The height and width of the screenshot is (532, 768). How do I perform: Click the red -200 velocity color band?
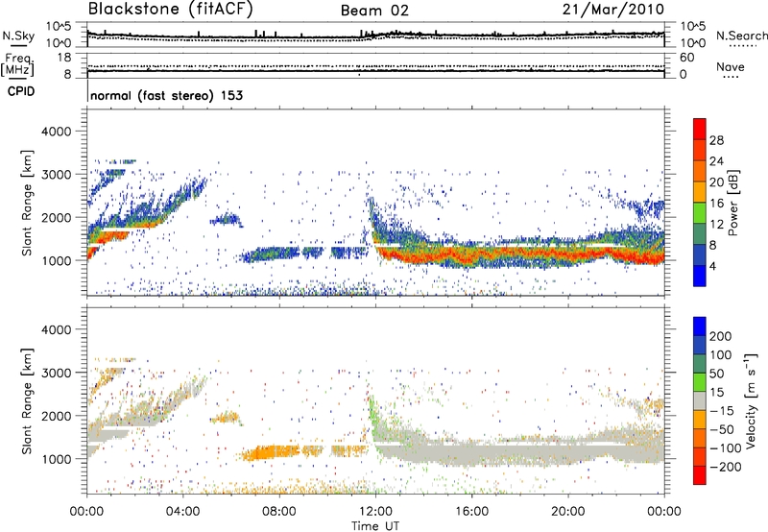[x=700, y=475]
